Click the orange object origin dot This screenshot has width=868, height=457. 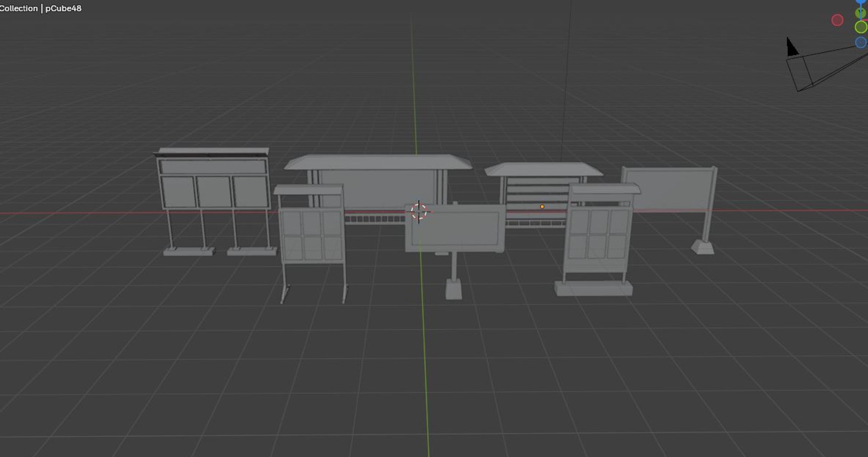[x=542, y=207]
